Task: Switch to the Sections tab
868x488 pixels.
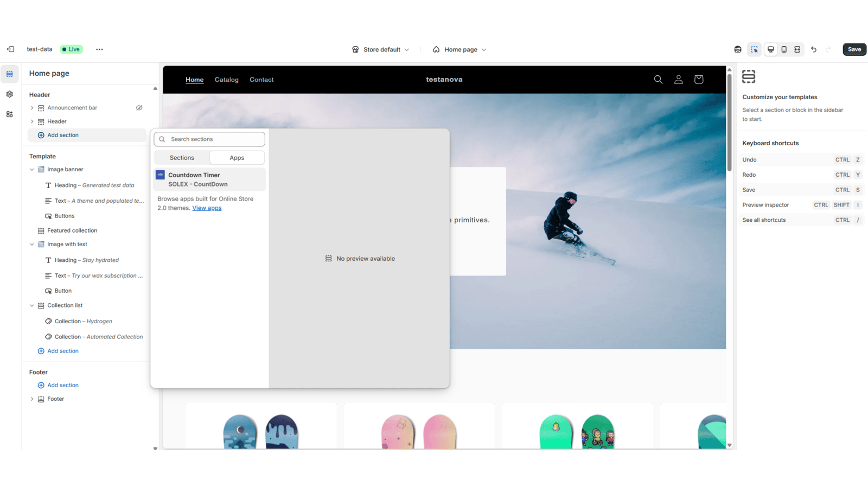Action: click(182, 158)
